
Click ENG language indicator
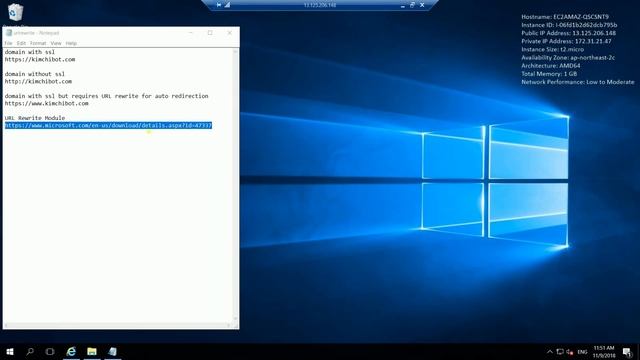[x=582, y=352]
